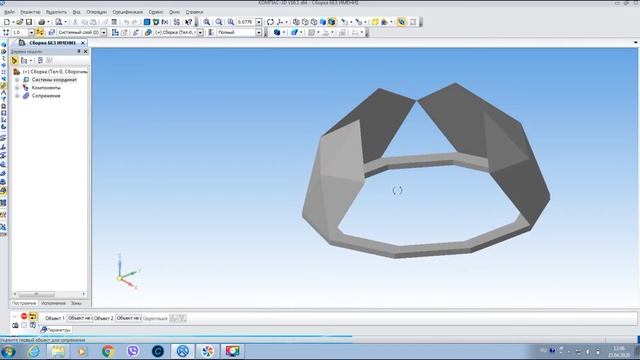640x360 pixels.
Task: Open the Сервис menu
Action: pos(156,12)
